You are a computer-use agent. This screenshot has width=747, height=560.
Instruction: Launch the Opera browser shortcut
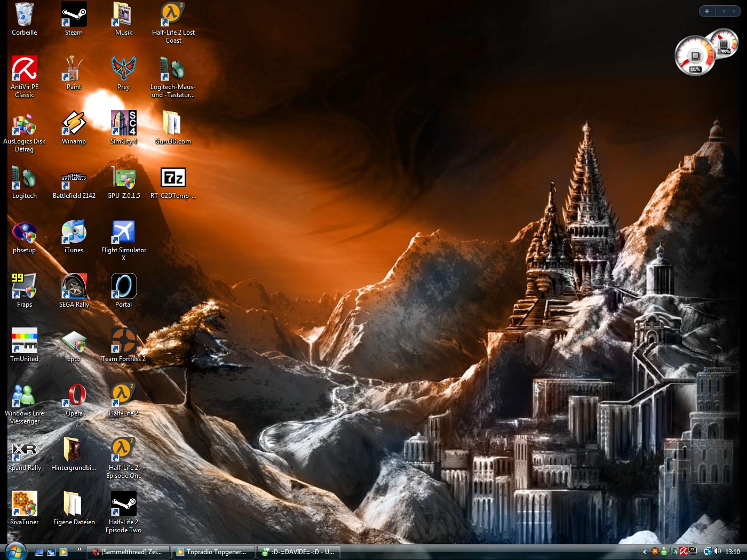(x=74, y=400)
